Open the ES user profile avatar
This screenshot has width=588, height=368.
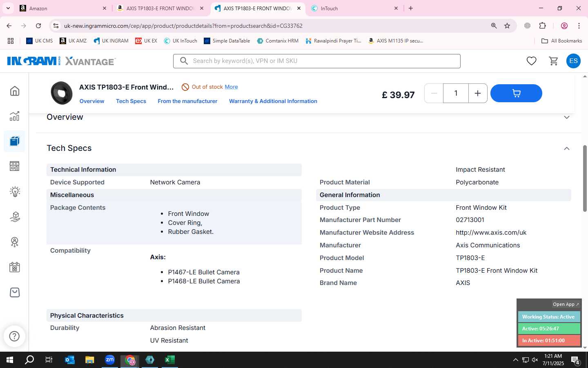pos(573,61)
